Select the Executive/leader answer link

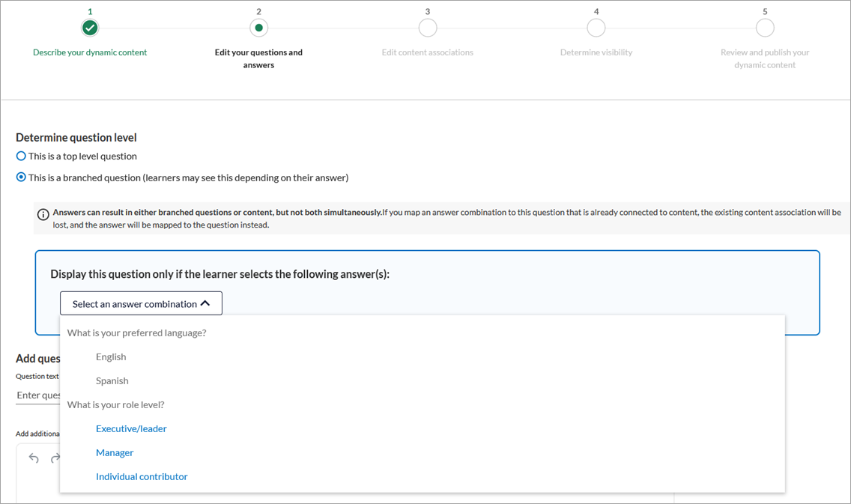(131, 428)
